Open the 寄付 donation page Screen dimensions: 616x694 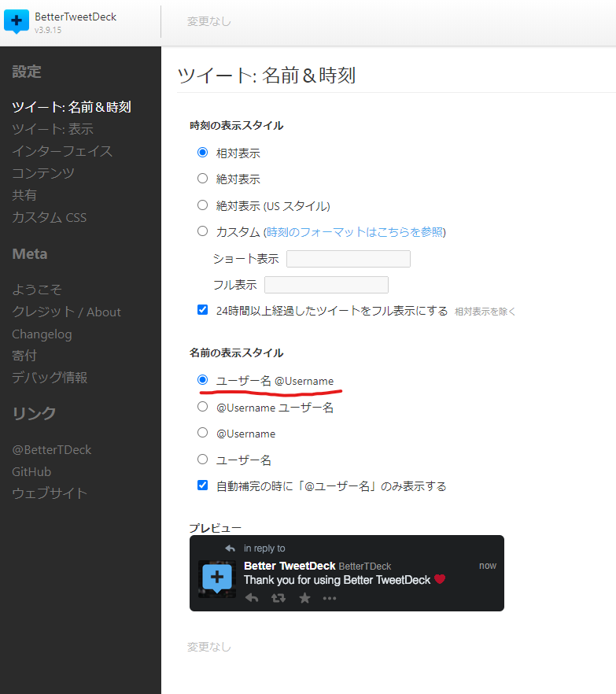click(24, 356)
